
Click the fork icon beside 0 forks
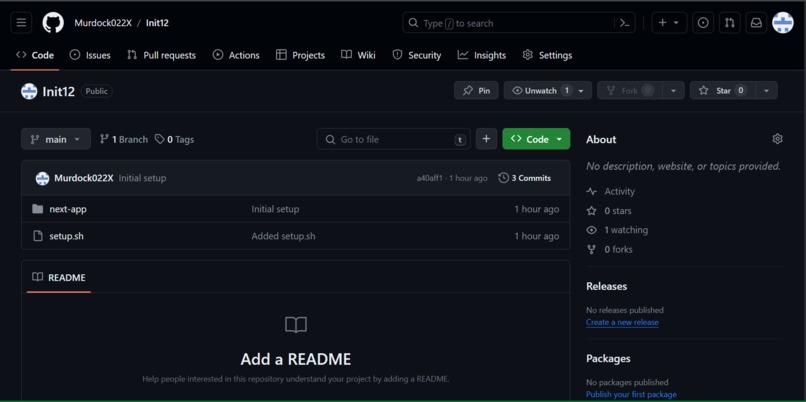coord(592,249)
